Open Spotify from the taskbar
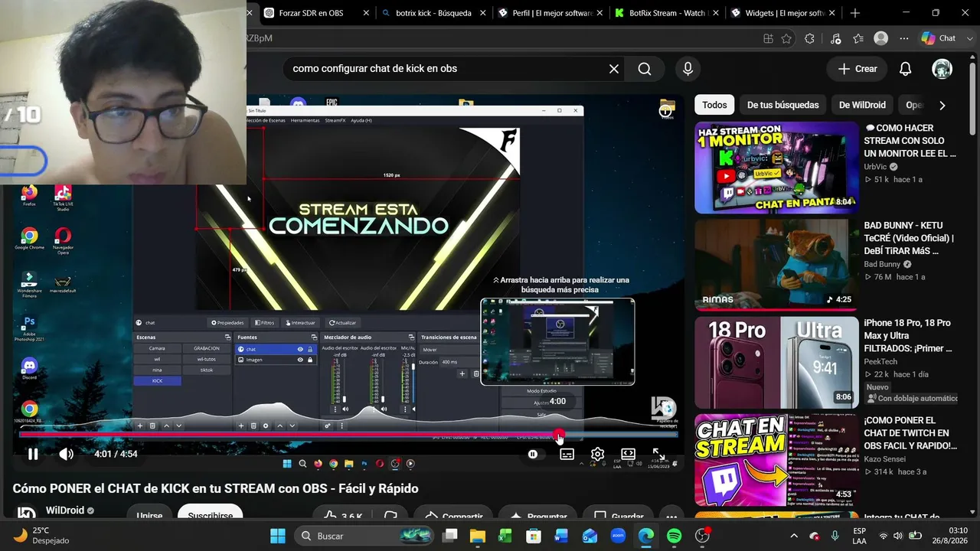This screenshot has width=980, height=551. click(674, 536)
